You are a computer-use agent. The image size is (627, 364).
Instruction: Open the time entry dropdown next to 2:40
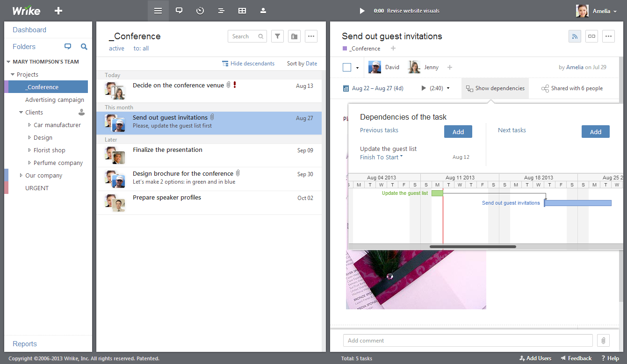coord(448,88)
